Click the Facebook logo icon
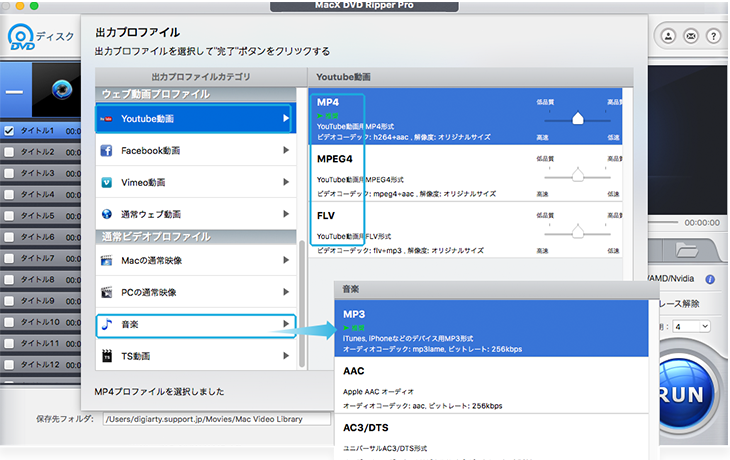The width and height of the screenshot is (730, 460). [108, 151]
